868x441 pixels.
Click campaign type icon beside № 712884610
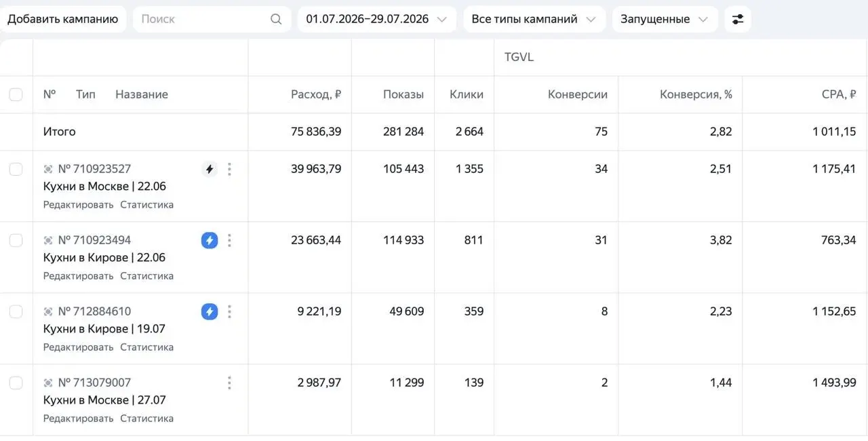click(x=48, y=311)
